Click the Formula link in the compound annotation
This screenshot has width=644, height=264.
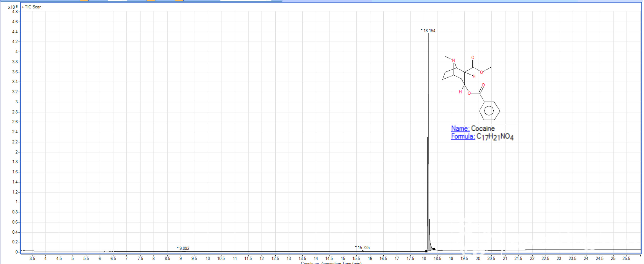point(463,136)
